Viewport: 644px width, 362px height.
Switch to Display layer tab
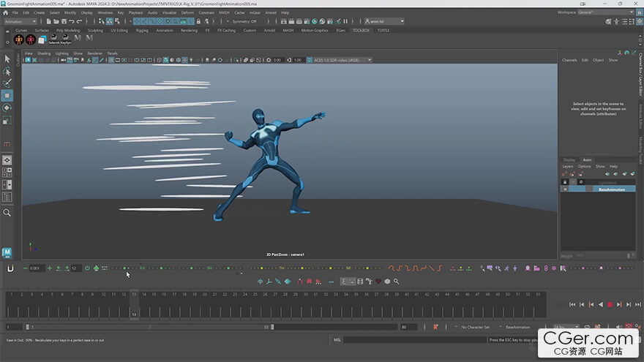pos(569,159)
